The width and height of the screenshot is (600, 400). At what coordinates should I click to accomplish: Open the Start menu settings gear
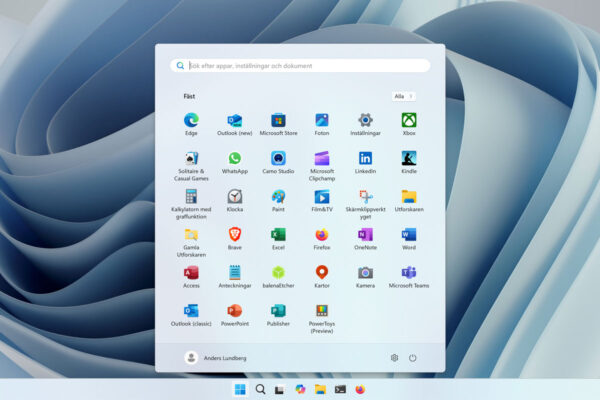tap(394, 358)
